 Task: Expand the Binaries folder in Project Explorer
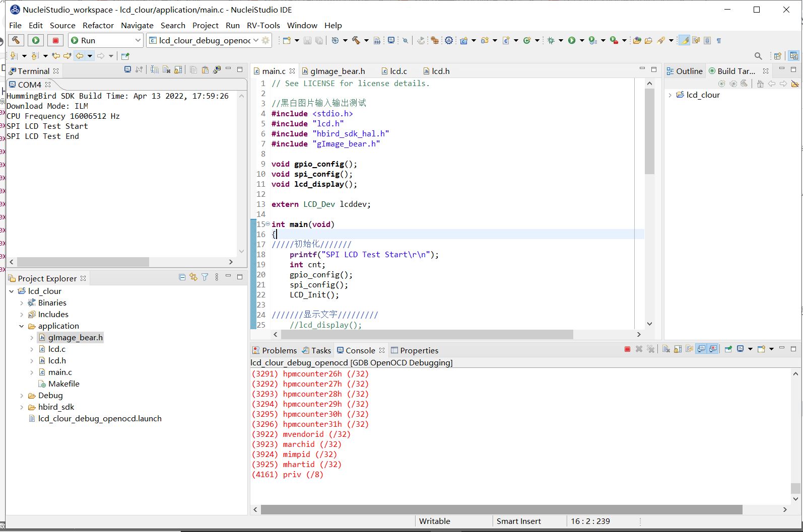click(22, 302)
